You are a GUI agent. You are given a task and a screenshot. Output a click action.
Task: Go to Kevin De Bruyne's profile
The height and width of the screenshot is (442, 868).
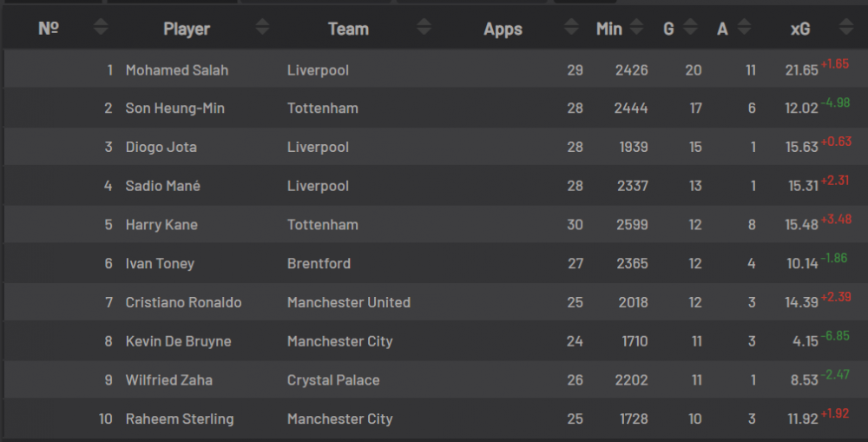coord(178,341)
